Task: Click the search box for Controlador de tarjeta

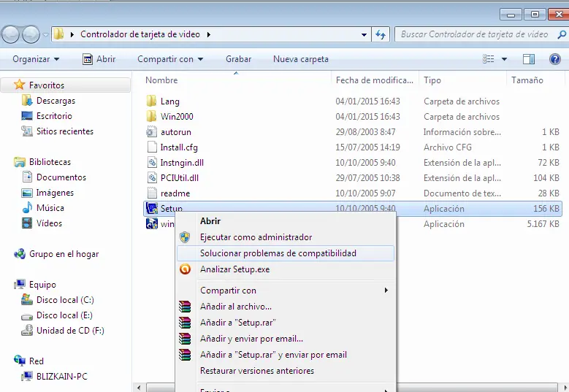Action: click(x=475, y=34)
